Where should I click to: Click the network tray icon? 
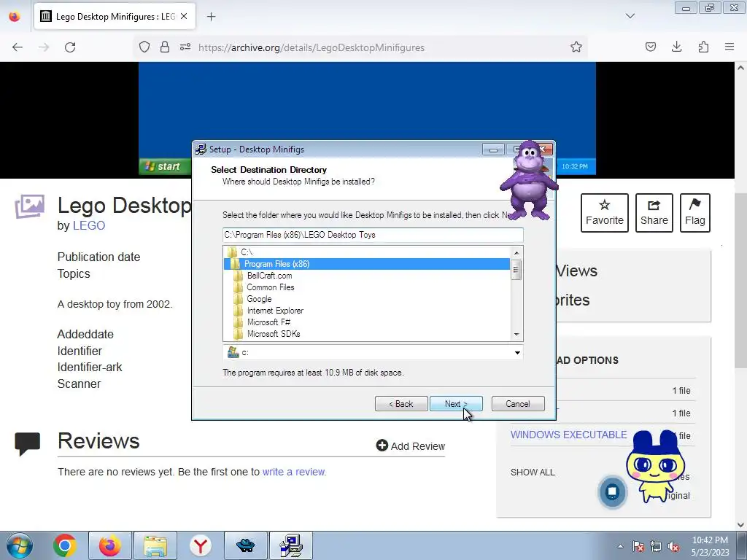coord(656,546)
